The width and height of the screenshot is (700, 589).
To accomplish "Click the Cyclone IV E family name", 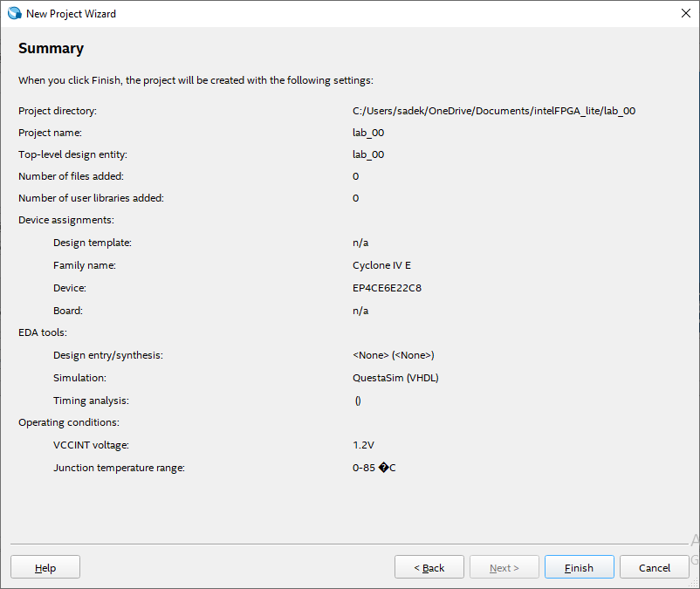I will pyautogui.click(x=381, y=265).
